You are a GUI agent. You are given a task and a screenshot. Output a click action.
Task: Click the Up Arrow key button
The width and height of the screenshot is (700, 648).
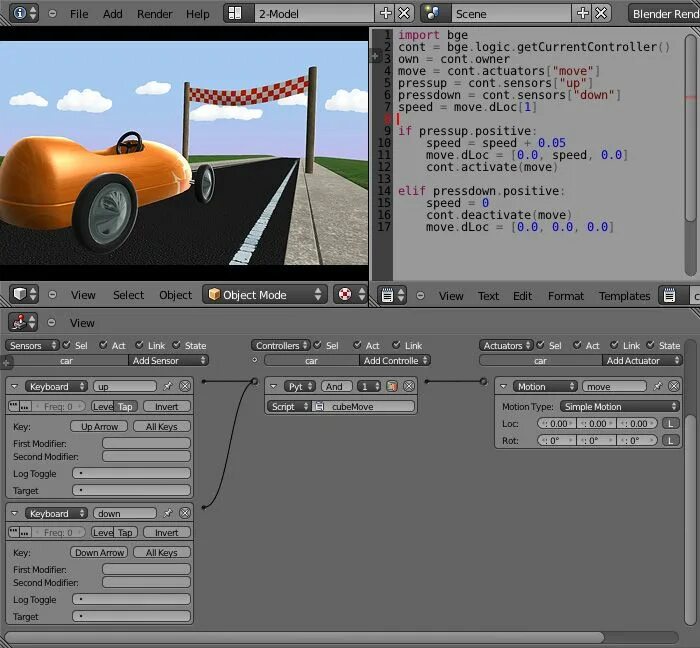coord(99,427)
